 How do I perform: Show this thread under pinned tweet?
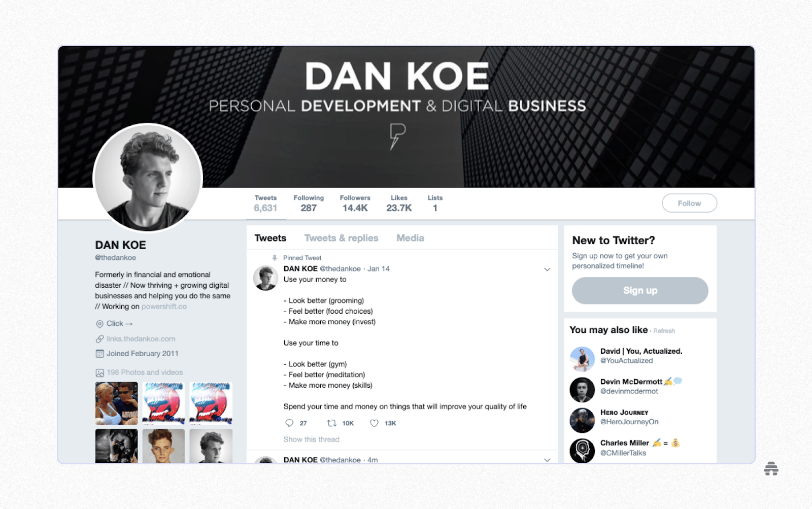(311, 439)
